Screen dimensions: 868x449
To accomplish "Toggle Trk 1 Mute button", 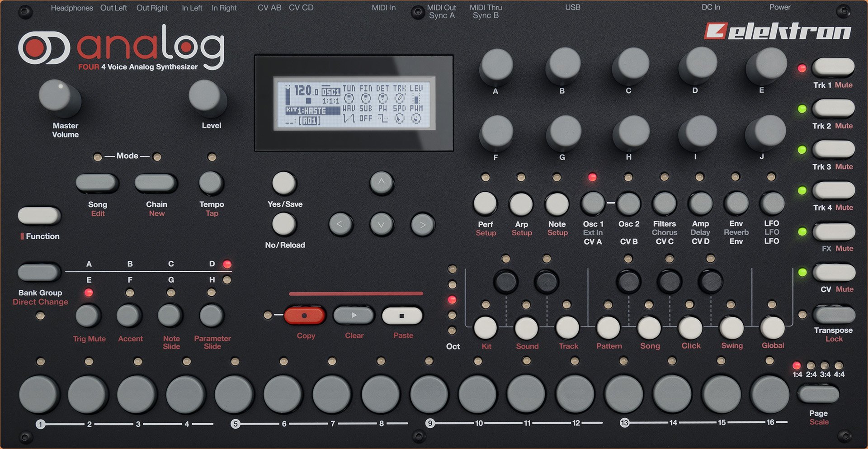I will [x=833, y=67].
